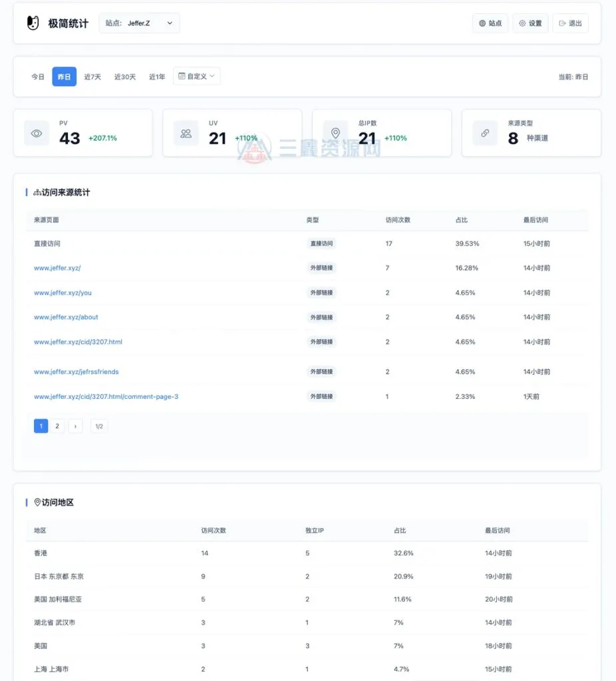Click the exit icon on the 退出 button
This screenshot has height=681, width=616.
pos(563,23)
